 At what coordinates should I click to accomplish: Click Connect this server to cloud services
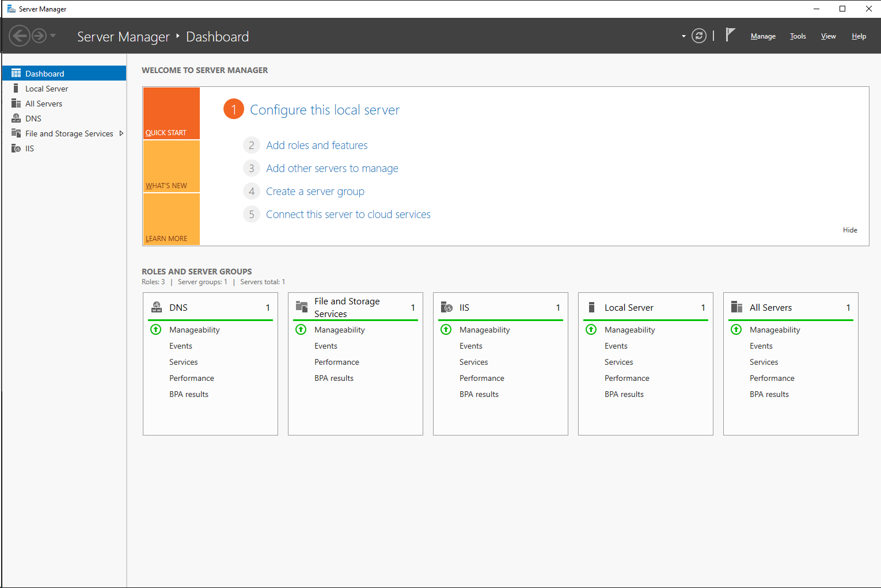point(348,215)
